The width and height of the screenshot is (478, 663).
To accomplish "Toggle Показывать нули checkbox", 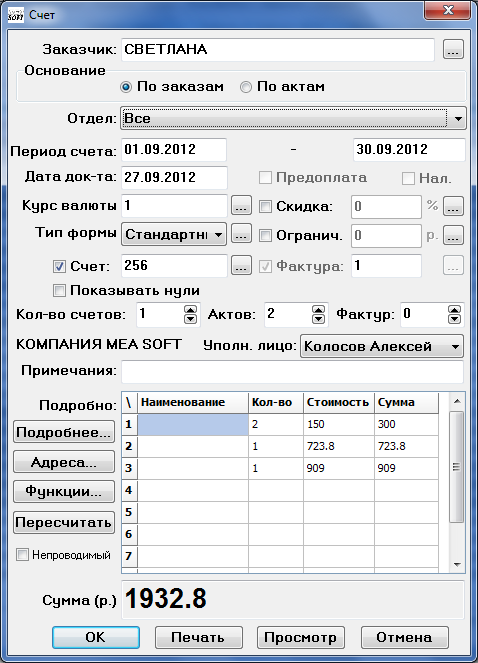I will [59, 290].
